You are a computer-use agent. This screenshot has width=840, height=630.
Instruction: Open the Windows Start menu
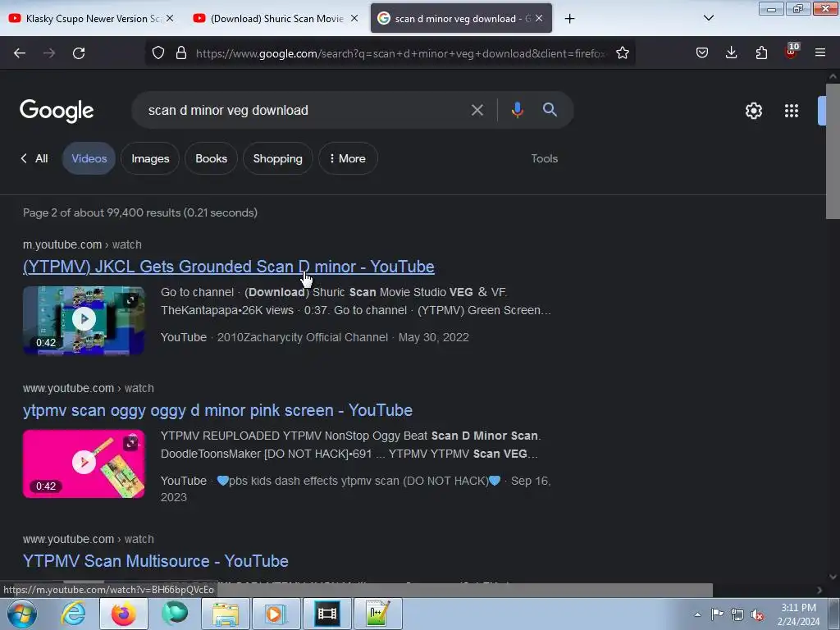coord(22,614)
